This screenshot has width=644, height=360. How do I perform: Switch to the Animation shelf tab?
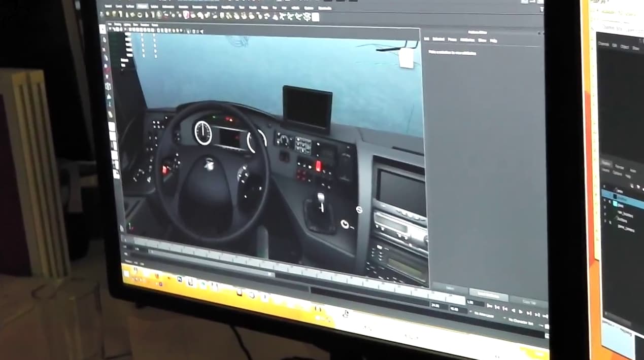[182, 6]
